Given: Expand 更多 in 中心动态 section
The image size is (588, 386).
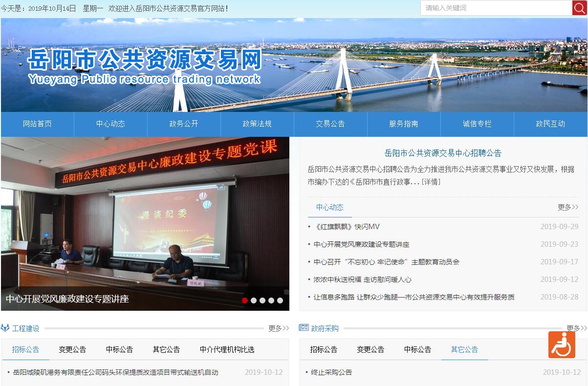Looking at the screenshot, I should (567, 207).
